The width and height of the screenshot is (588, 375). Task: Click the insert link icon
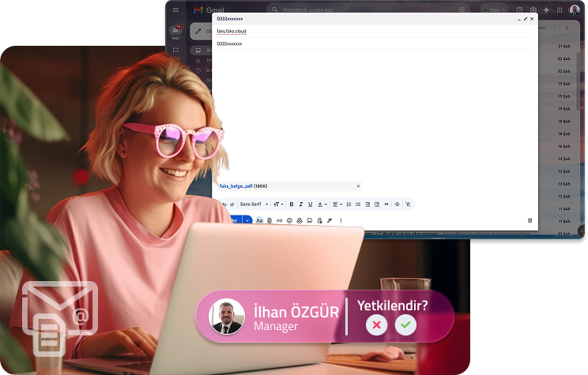(279, 220)
